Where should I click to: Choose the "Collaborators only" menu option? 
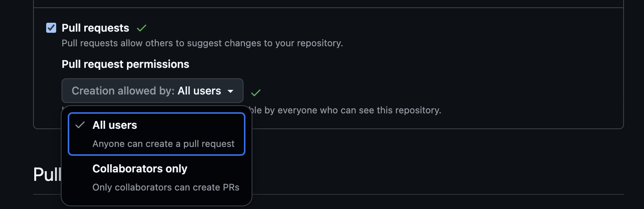(140, 169)
